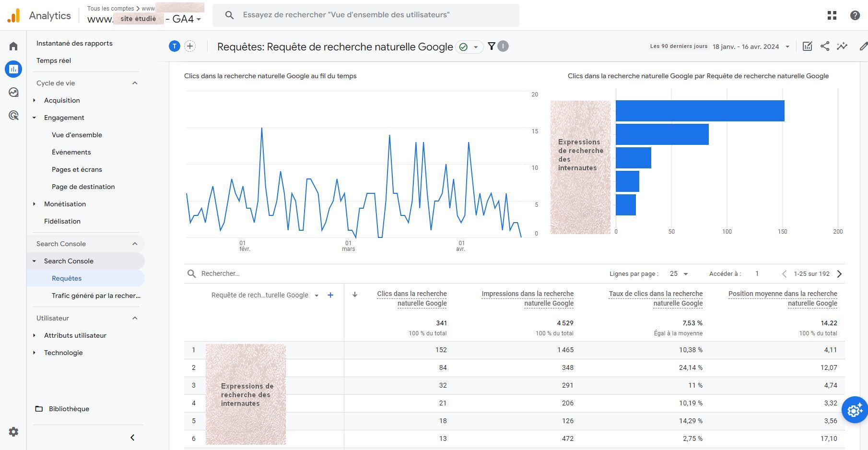868x450 pixels.
Task: Sort by Taux de clics column
Action: (656, 298)
